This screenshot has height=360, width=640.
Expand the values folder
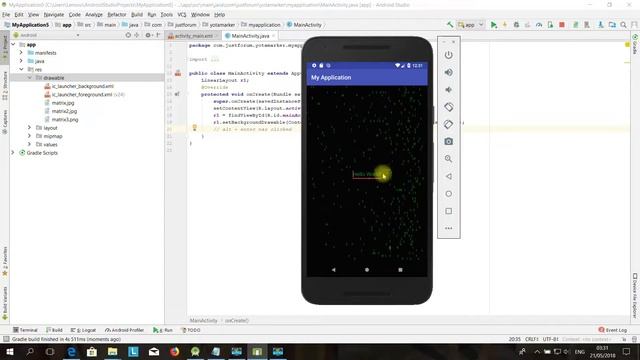(x=30, y=144)
